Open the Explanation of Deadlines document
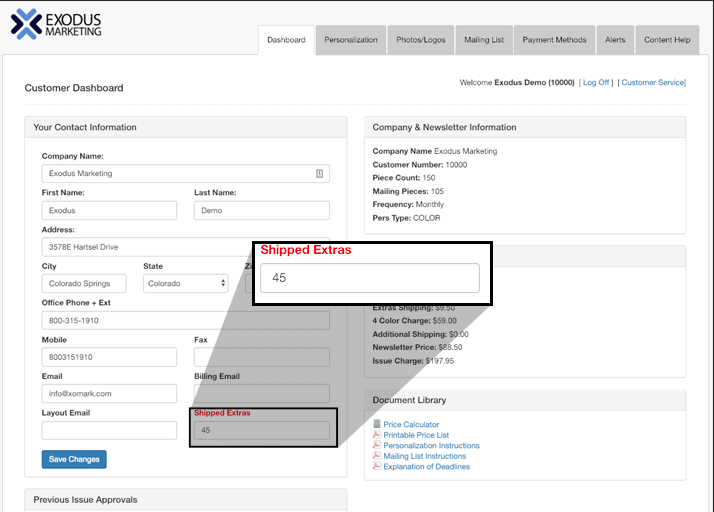This screenshot has width=714, height=512. tap(427, 466)
